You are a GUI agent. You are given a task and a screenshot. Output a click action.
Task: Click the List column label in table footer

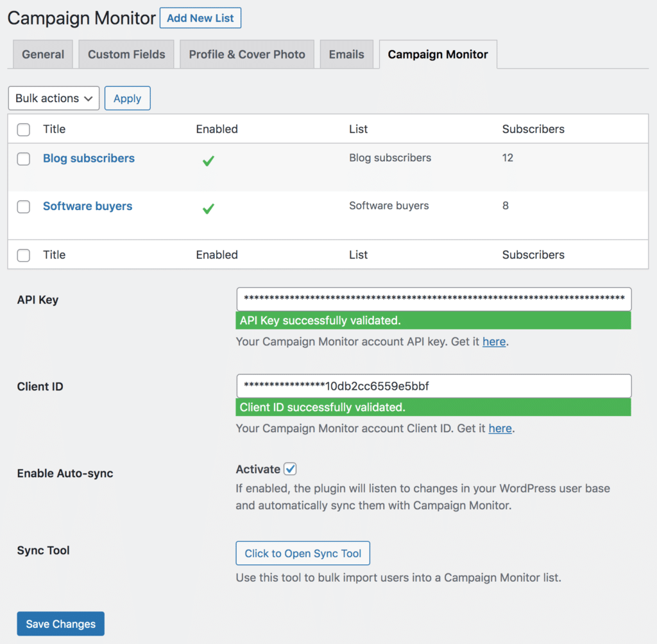click(358, 255)
